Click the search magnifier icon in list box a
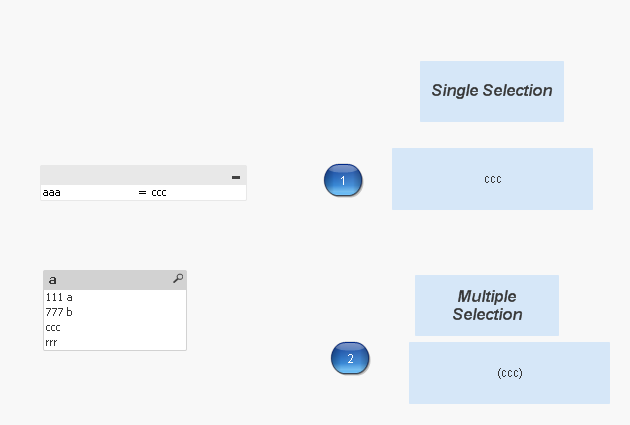 pos(178,279)
